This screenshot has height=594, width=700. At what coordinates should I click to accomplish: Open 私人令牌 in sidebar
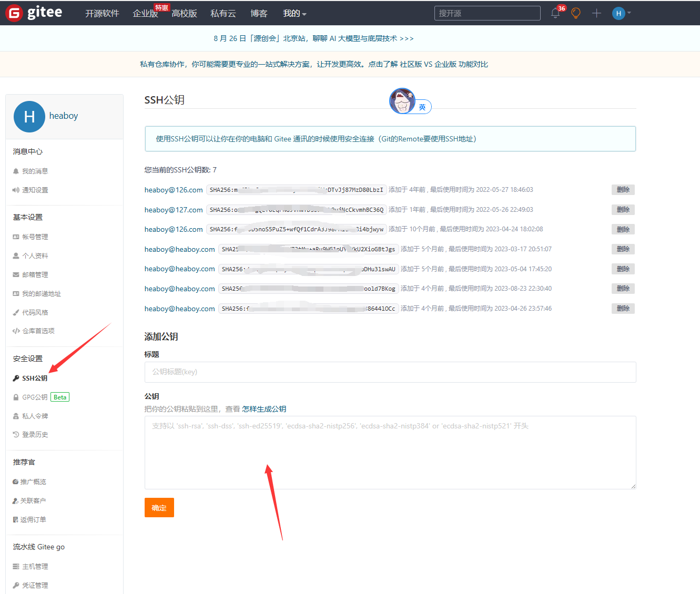(x=35, y=416)
